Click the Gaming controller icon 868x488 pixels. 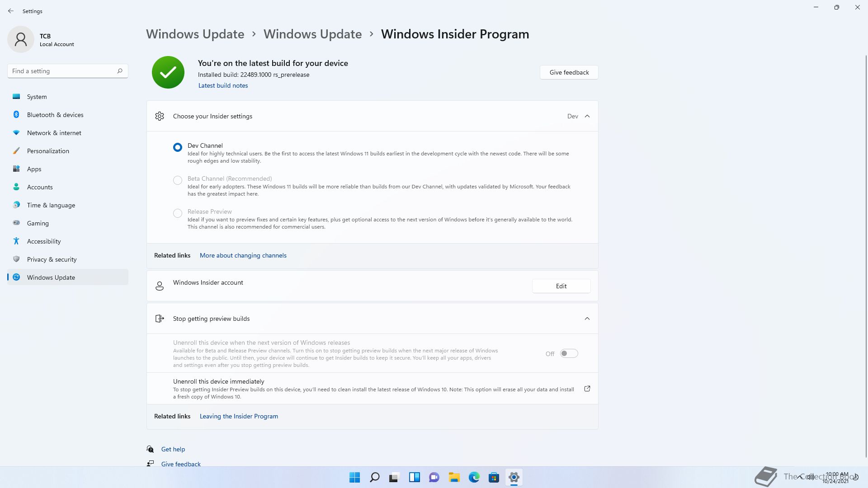16,223
